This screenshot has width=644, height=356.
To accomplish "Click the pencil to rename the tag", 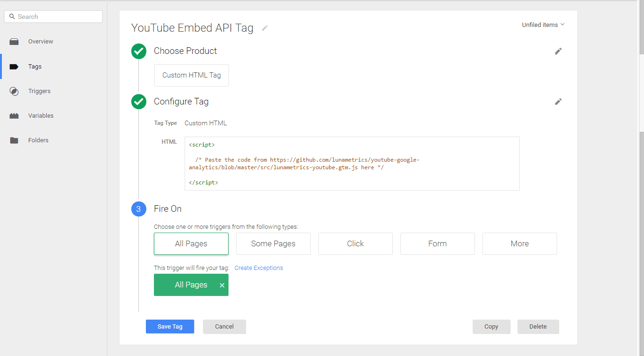I will point(264,28).
